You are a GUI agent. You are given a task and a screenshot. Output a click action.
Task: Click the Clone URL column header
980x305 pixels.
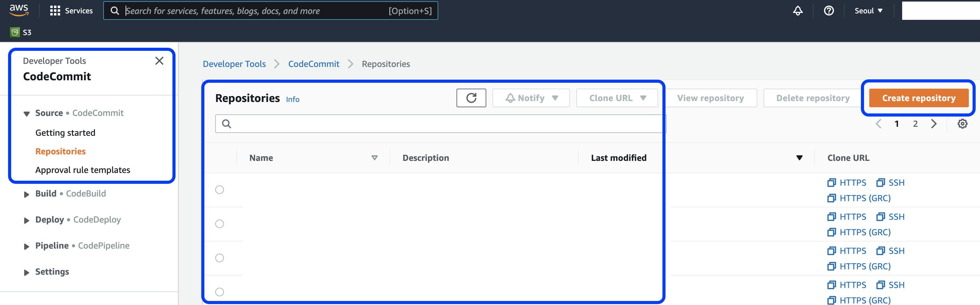(848, 158)
